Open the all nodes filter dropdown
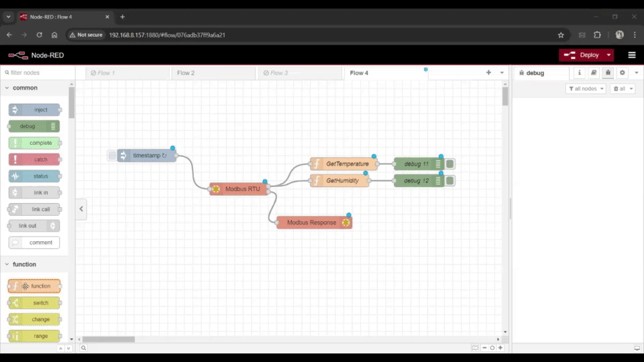 (x=586, y=88)
